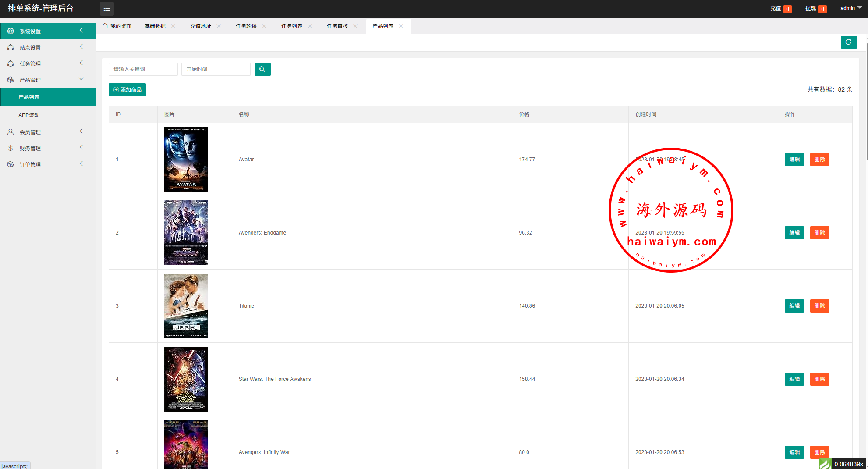Click the hamburger menu toggle icon
Screen dimensions: 868x469
(x=106, y=9)
